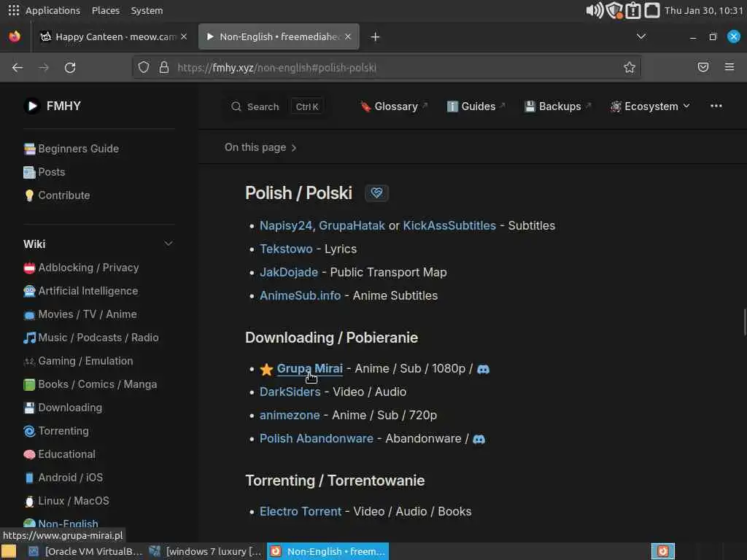The height and width of the screenshot is (560, 747).
Task: Collapse the Wiki sidebar section
Action: click(x=169, y=244)
